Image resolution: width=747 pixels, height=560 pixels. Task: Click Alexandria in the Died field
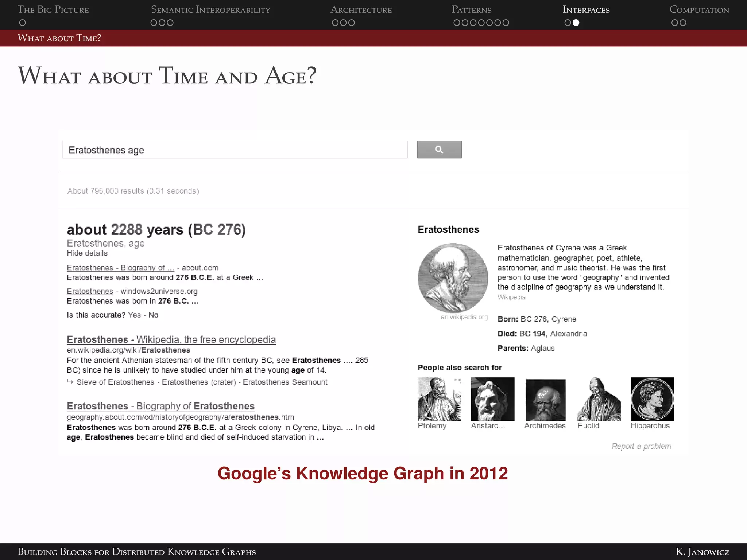[x=569, y=334]
